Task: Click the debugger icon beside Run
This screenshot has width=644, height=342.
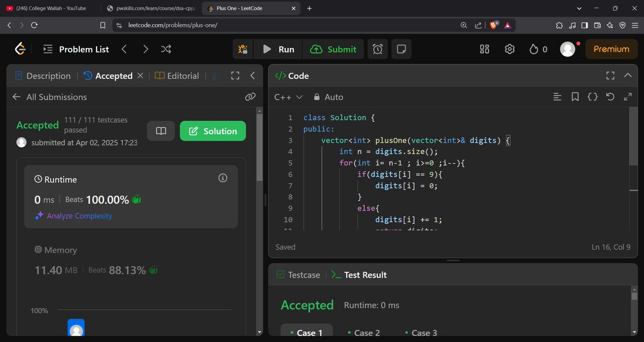Action: click(243, 49)
